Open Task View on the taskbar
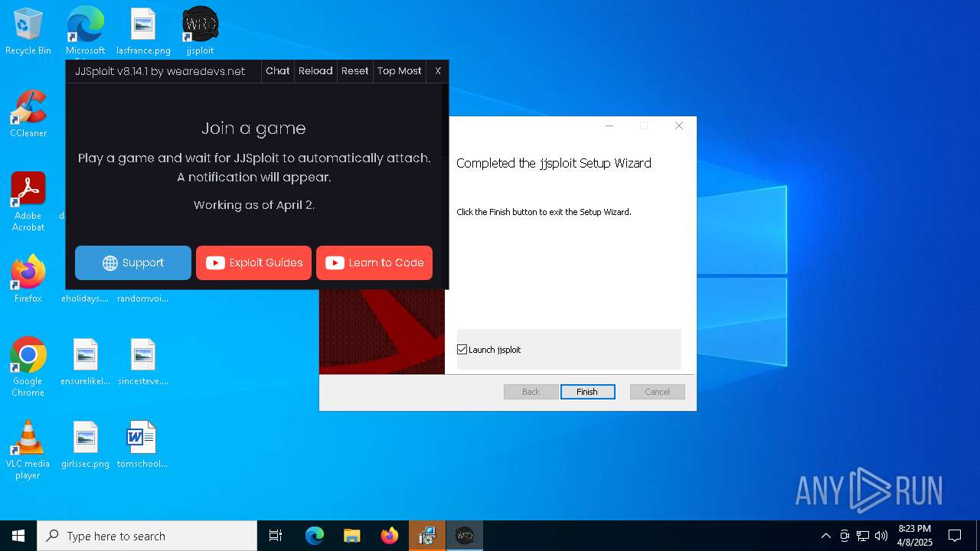Viewport: 980px width, 551px height. (x=276, y=536)
